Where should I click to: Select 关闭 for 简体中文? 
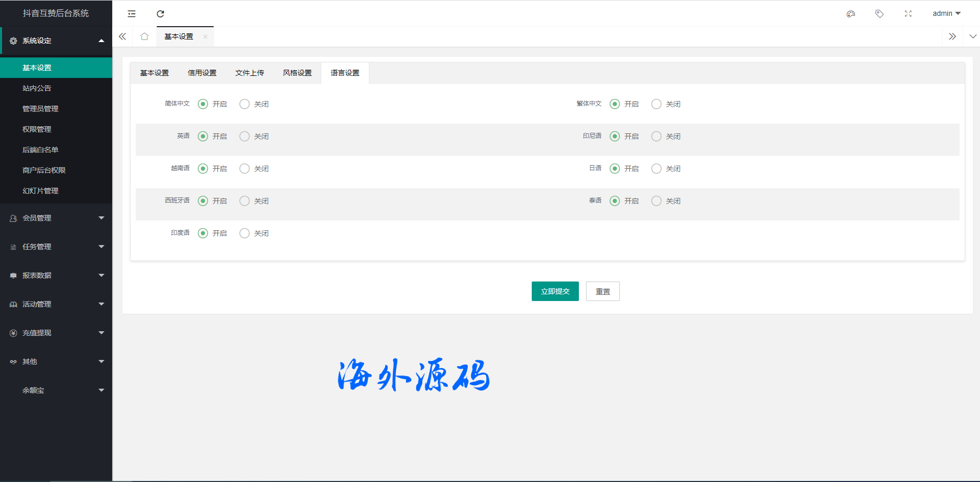click(x=245, y=104)
